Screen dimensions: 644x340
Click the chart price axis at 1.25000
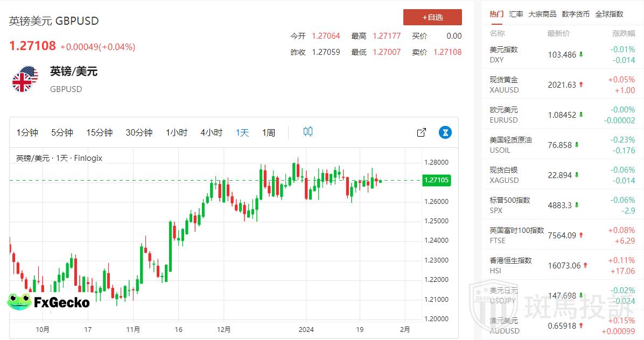pos(436,221)
